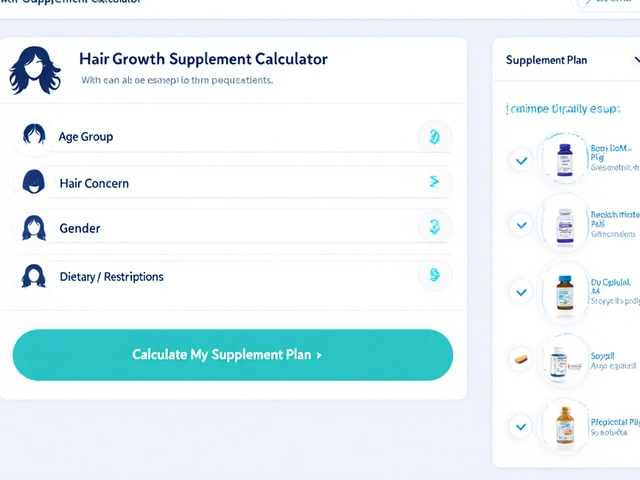640x480 pixels.
Task: Expand the Age Group selector arrow
Action: click(x=434, y=136)
